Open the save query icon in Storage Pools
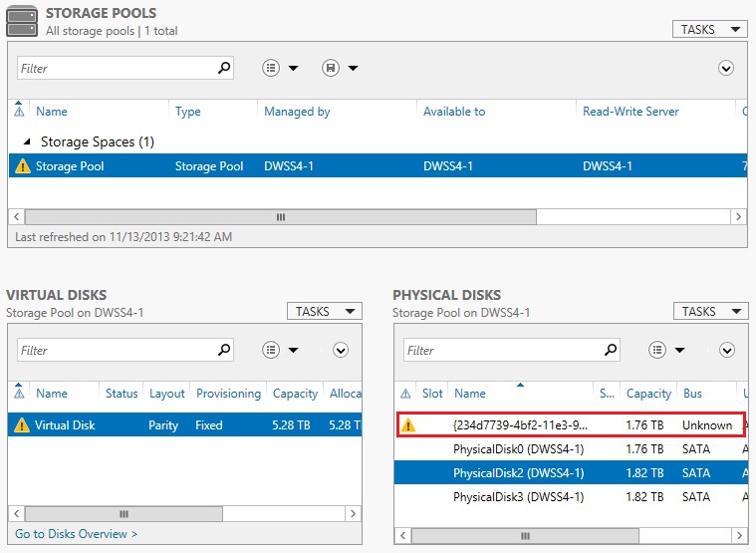The image size is (756, 553). [339, 69]
